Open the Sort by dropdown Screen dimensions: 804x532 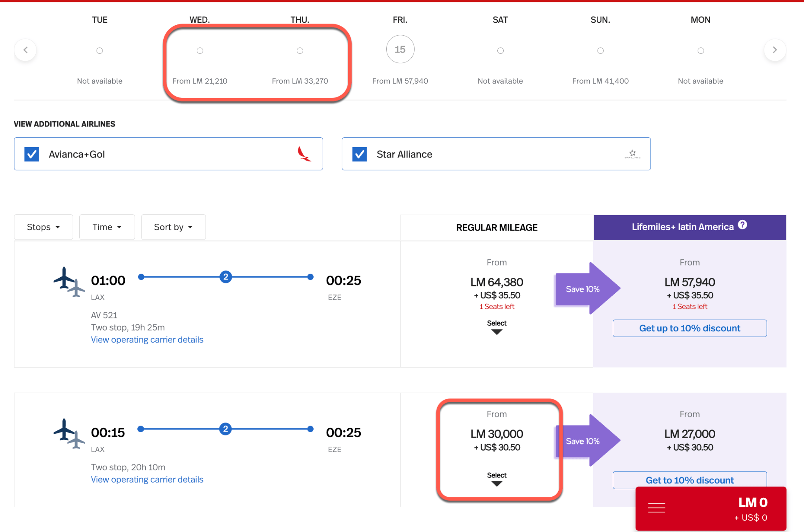point(174,227)
